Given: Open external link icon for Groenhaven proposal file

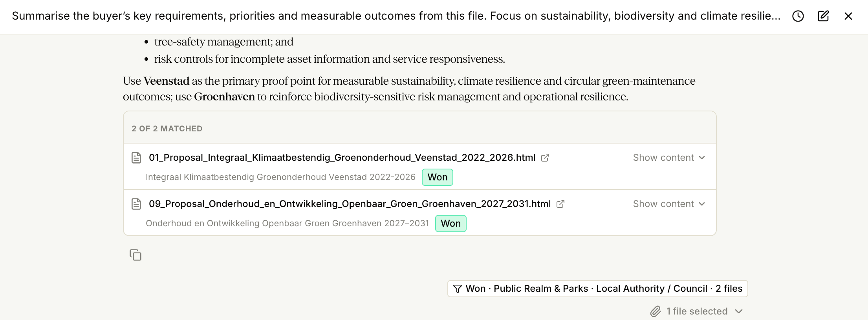Looking at the screenshot, I should click(560, 204).
